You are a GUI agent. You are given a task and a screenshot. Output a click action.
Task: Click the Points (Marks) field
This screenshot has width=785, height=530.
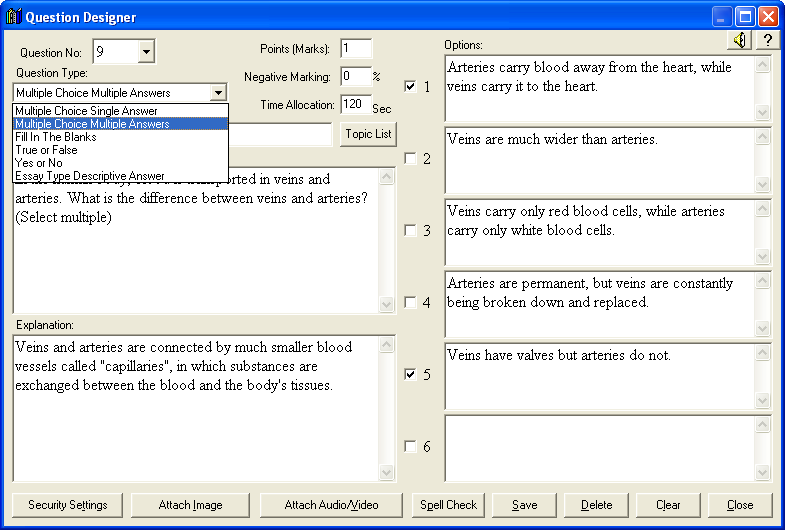356,49
